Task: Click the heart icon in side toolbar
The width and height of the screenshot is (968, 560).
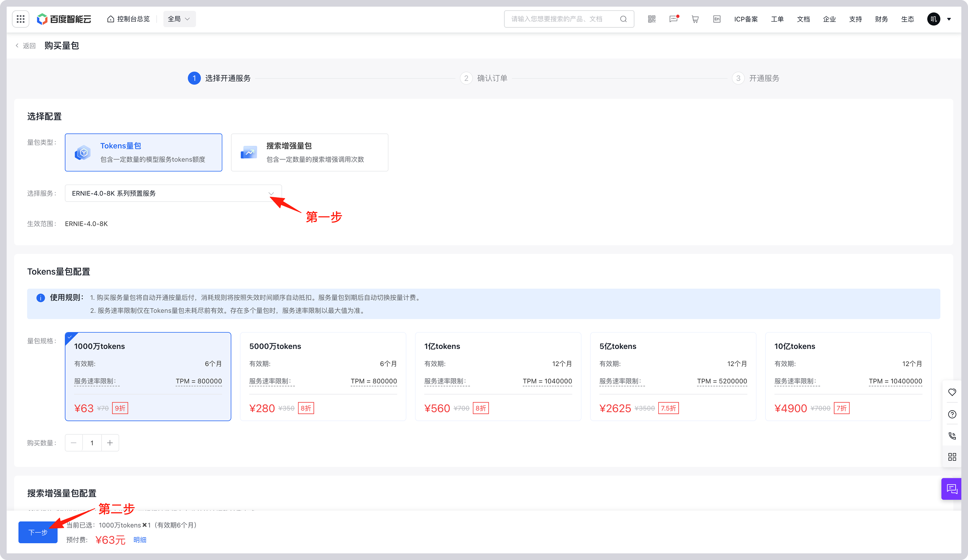Action: (x=952, y=392)
